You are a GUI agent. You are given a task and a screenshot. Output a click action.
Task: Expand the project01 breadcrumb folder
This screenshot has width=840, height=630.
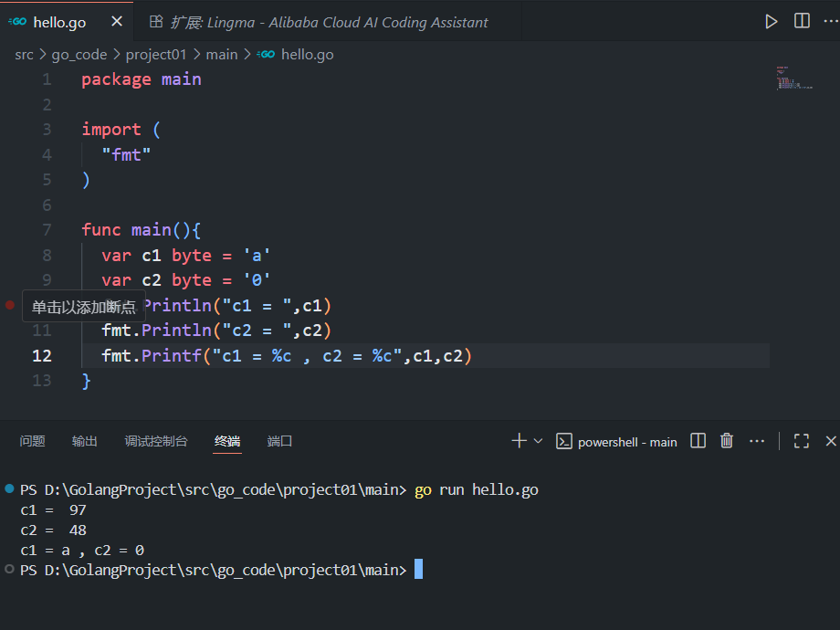pos(155,55)
